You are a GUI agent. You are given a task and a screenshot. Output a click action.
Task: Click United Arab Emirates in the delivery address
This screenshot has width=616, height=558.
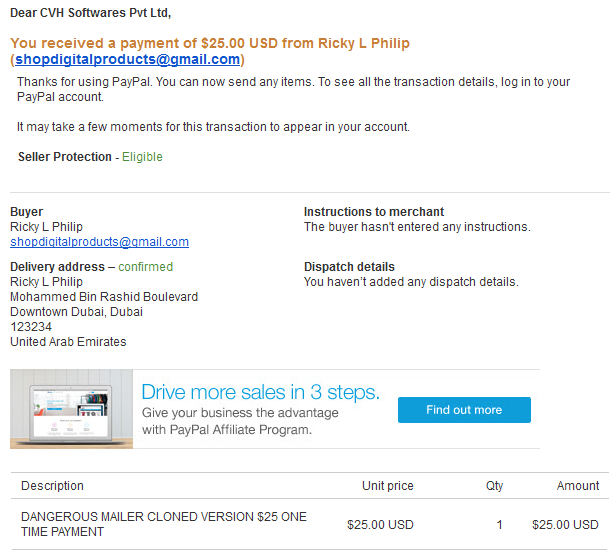[x=68, y=341]
